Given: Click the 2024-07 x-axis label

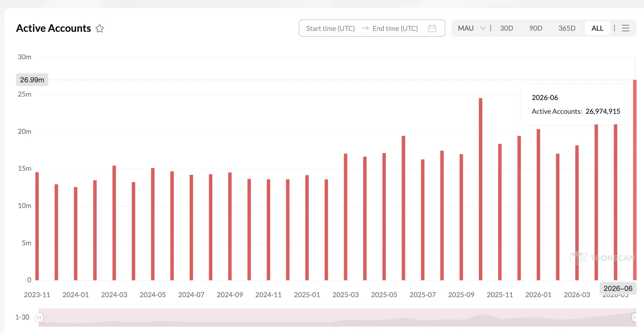Looking at the screenshot, I should tap(191, 295).
